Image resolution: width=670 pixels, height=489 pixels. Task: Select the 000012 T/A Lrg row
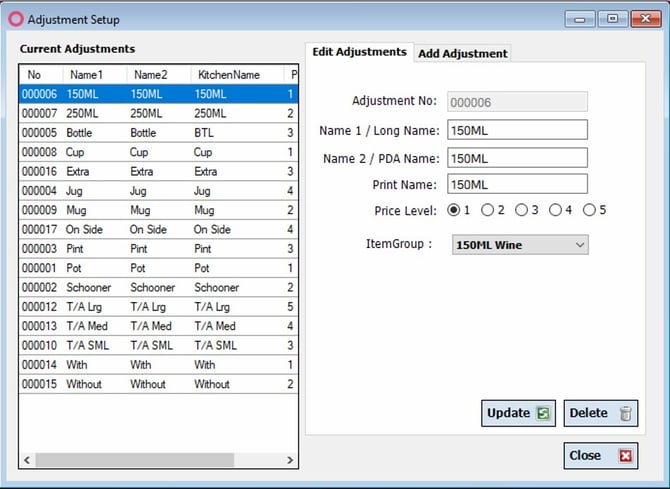point(158,307)
